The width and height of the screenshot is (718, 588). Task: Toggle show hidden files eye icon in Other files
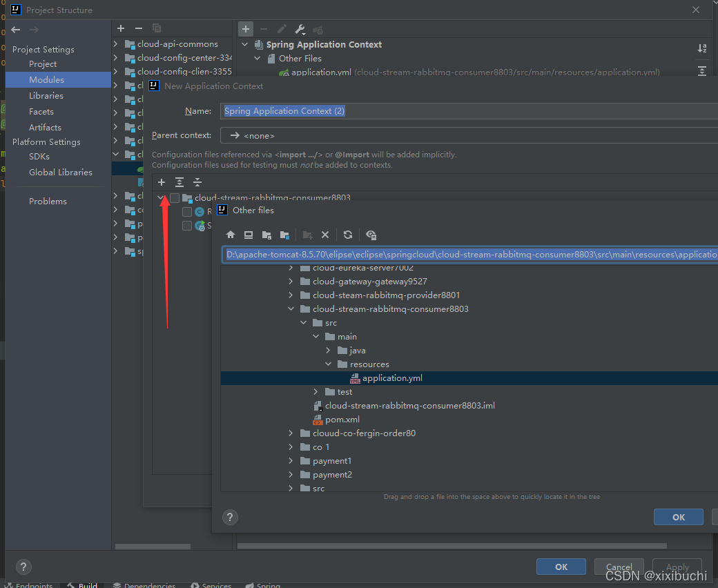point(371,235)
